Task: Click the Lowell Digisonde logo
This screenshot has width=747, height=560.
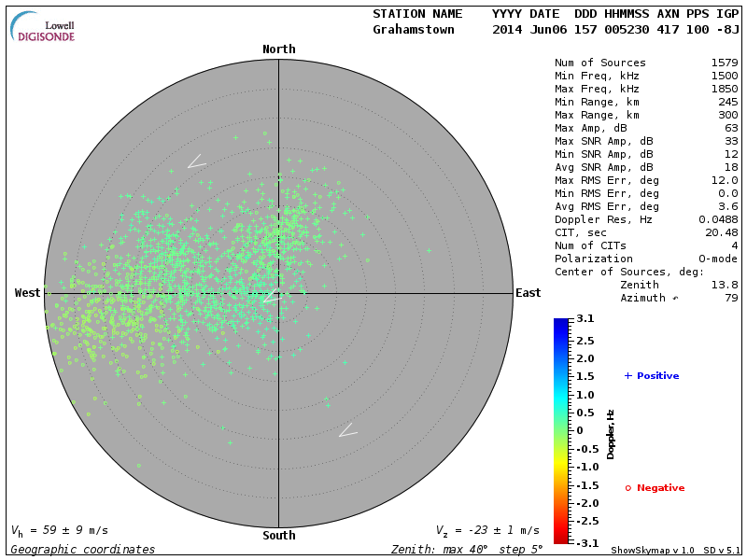Action: coord(43,27)
